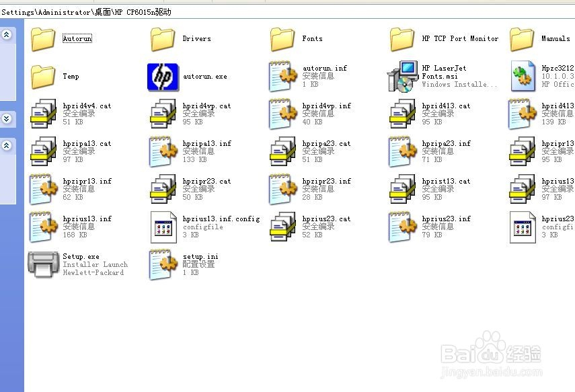Select the hpzid413.cat catalog icon
Image resolution: width=575 pixels, height=392 pixels.
click(x=403, y=114)
